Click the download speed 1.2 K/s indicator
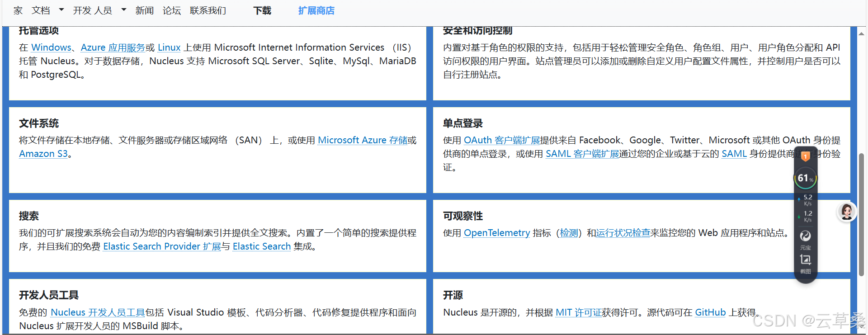Viewport: 868px width, 335px height. 805,216
